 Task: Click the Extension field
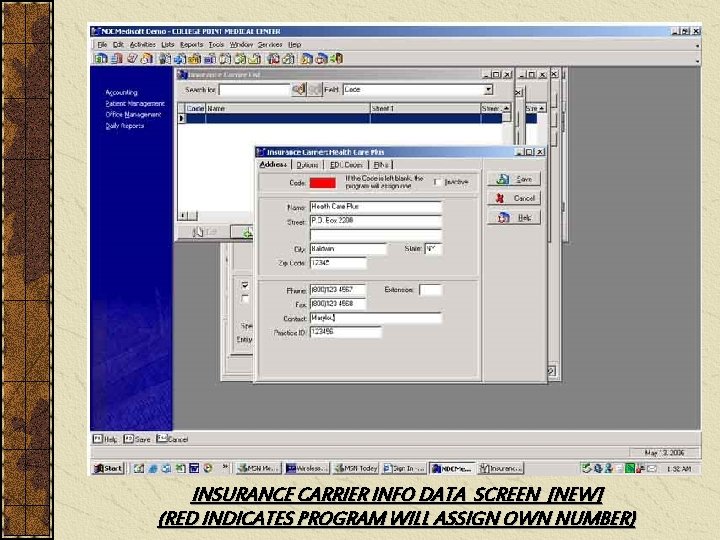pos(431,290)
